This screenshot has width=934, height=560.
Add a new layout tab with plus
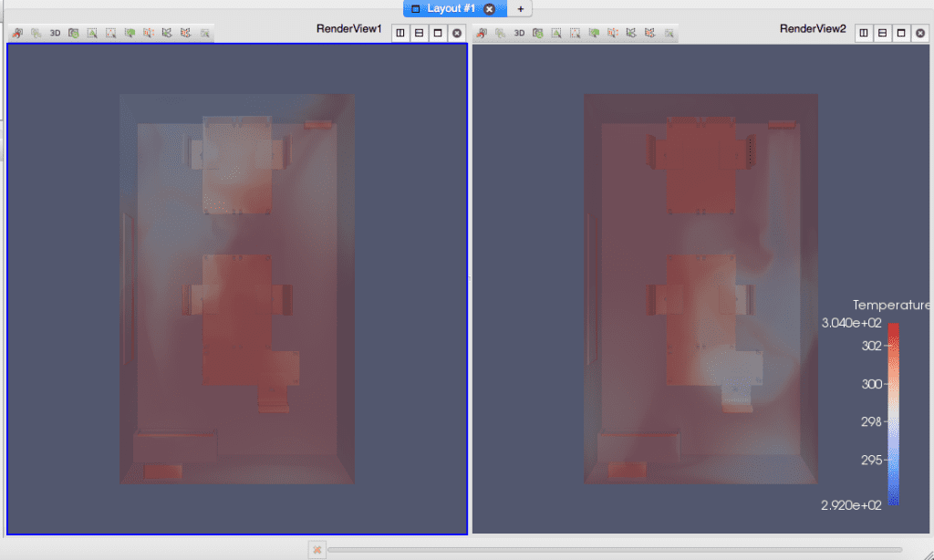[520, 8]
